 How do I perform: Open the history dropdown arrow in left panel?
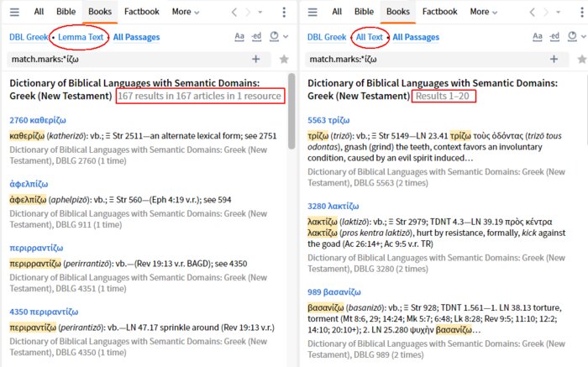pos(260,13)
